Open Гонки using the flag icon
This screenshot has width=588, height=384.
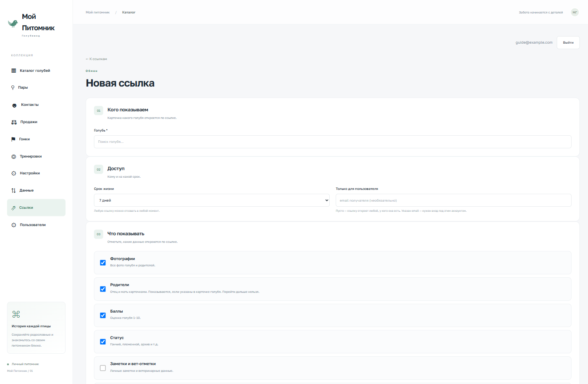13,139
